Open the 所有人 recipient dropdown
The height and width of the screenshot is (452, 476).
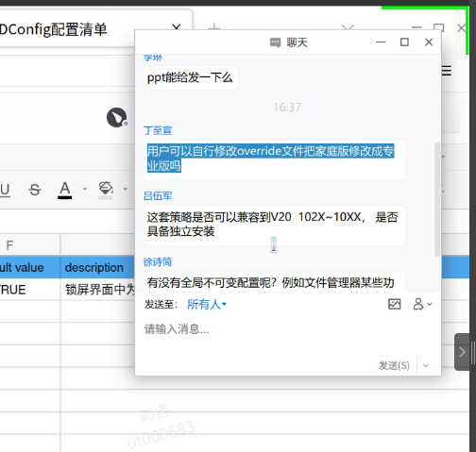pos(207,304)
